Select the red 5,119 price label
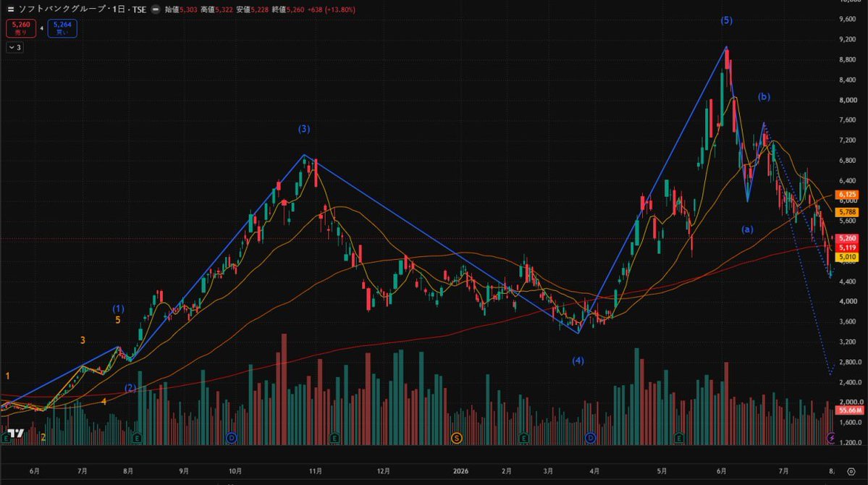The image size is (868, 485). pos(848,248)
